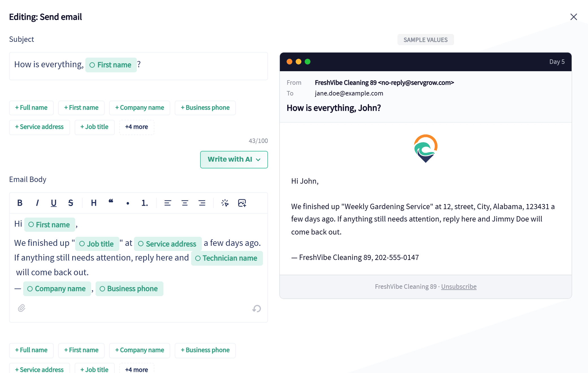The width and height of the screenshot is (588, 373).
Task: Select the Service address tag in body
Action: click(x=168, y=244)
